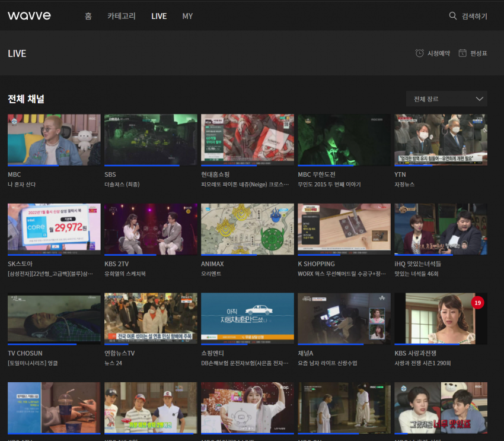Open the 홈 menu

(88, 16)
